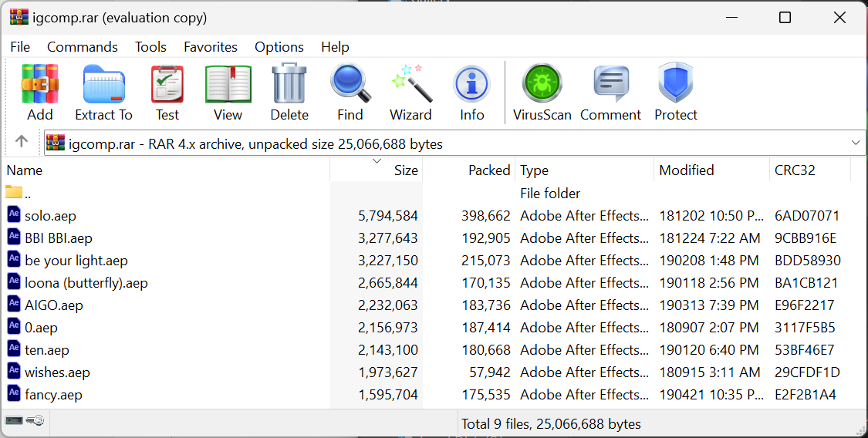Click size value 2,143,100
This screenshot has width=868, height=438.
pyautogui.click(x=387, y=350)
